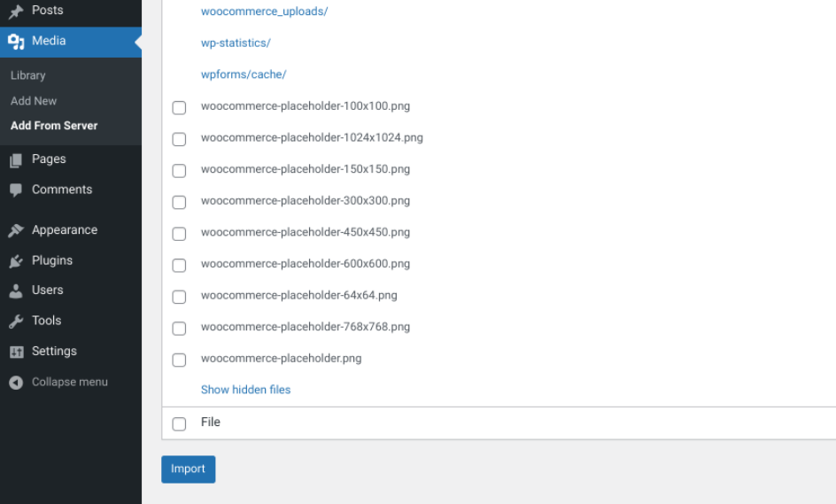Click the Comments speech bubble icon
Screen dimensions: 836x504
click(16, 190)
